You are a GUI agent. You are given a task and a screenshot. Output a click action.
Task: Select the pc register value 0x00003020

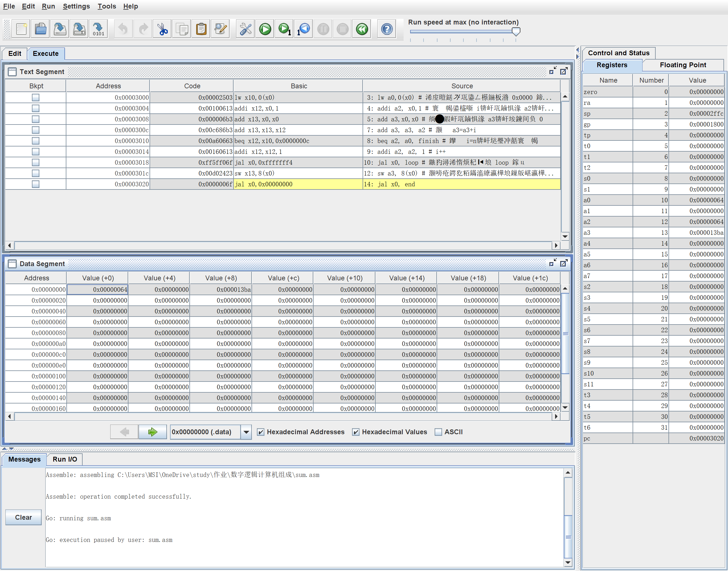(x=697, y=438)
